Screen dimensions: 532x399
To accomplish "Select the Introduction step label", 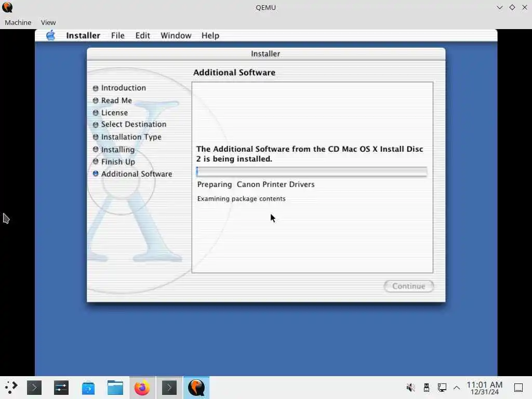I will 124,88.
